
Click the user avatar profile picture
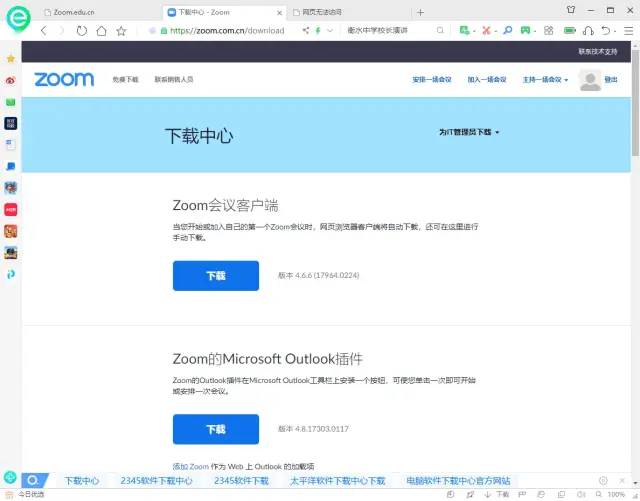click(589, 80)
